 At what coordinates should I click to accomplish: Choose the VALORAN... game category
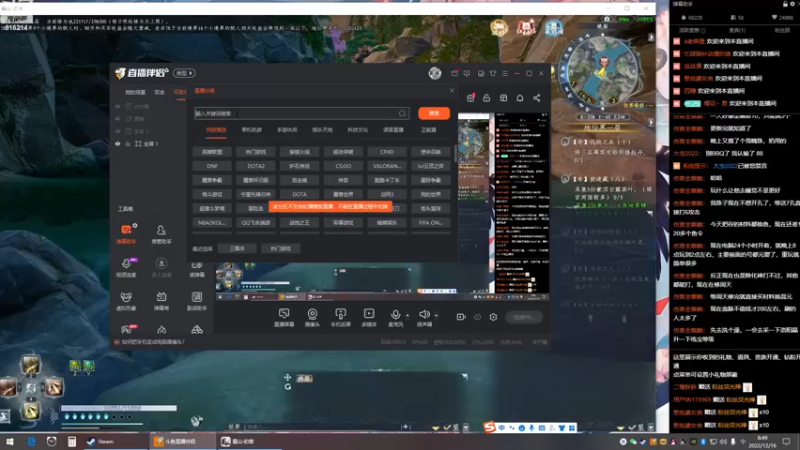[x=387, y=166]
